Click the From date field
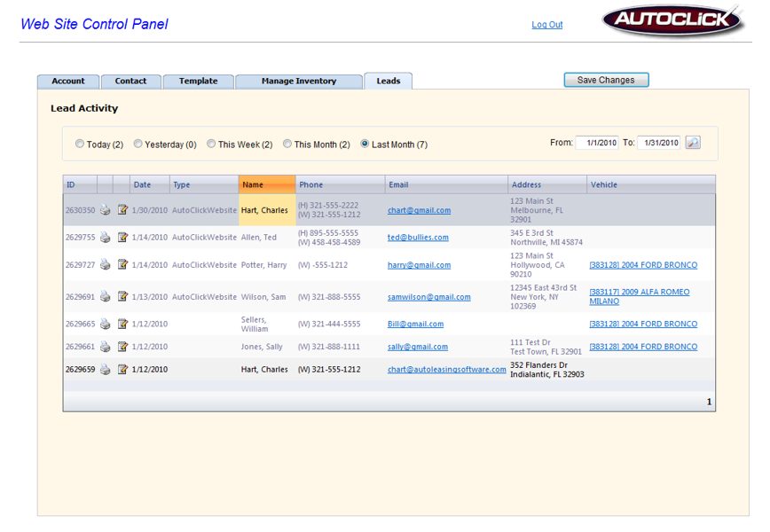770x532 pixels. click(597, 143)
